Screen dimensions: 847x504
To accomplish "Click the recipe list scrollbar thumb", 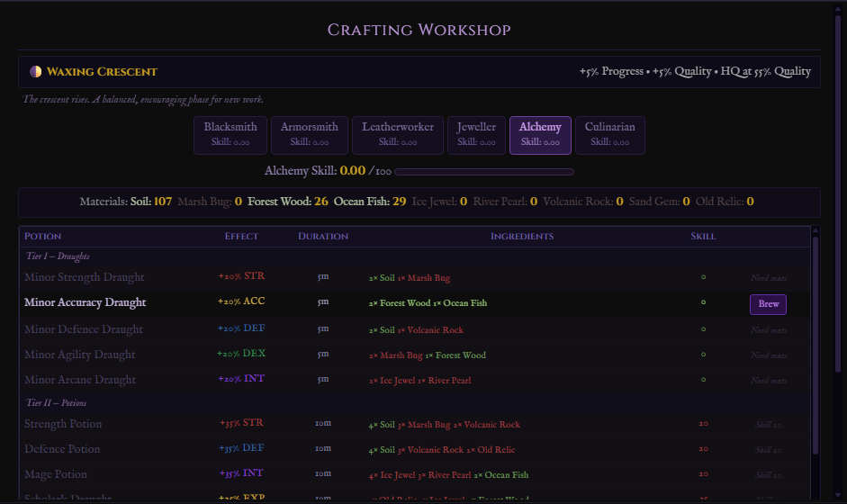I will (815, 345).
